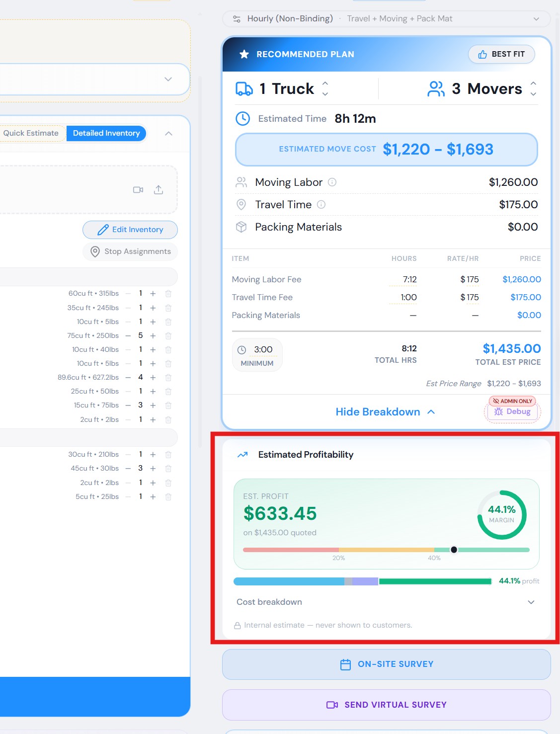The height and width of the screenshot is (734, 560).
Task: Click the 'Est Price Range $1,220 – $1,693' text
Action: [x=483, y=384]
